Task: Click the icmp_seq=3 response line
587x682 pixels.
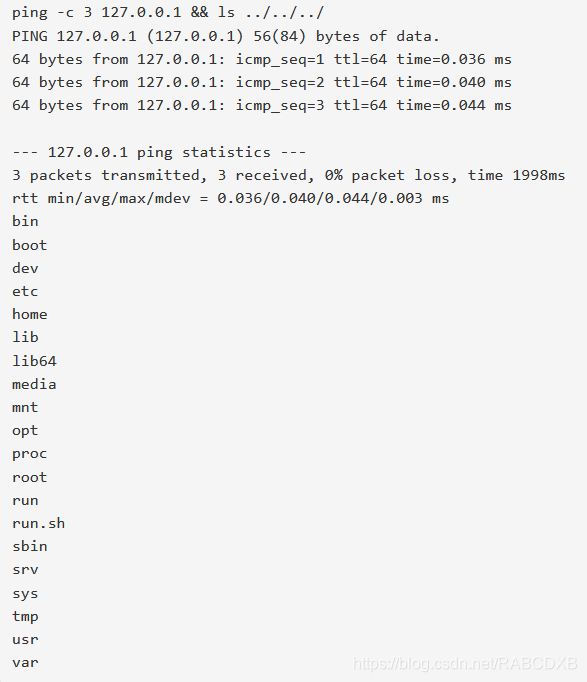Action: (x=262, y=105)
